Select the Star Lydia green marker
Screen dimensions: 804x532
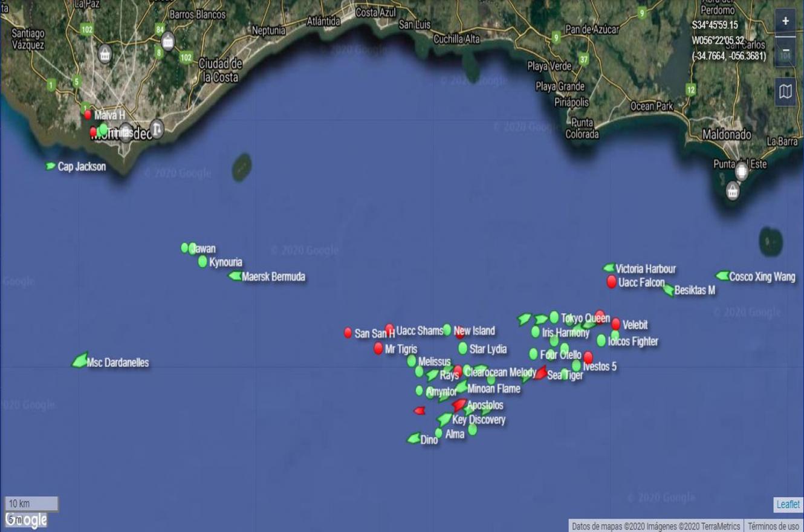(462, 348)
